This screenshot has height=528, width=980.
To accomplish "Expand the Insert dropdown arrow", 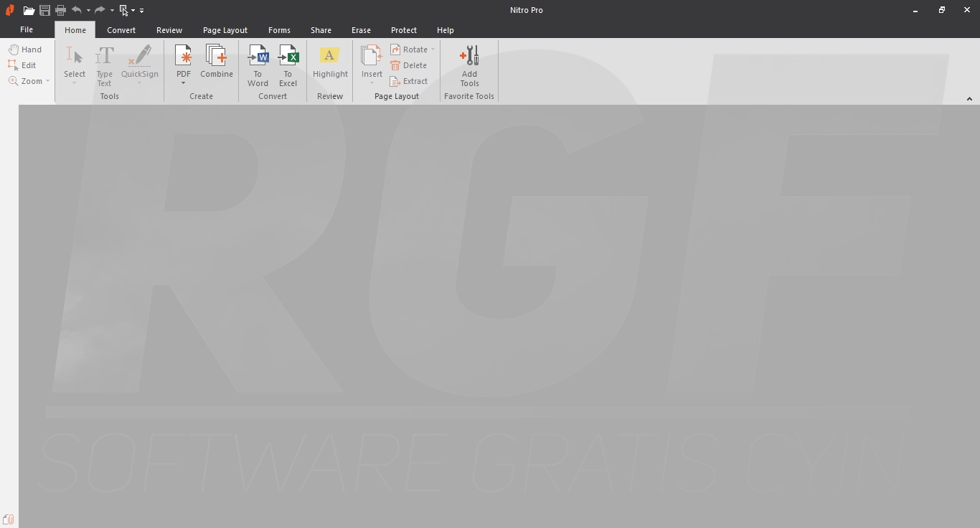I will 372,83.
